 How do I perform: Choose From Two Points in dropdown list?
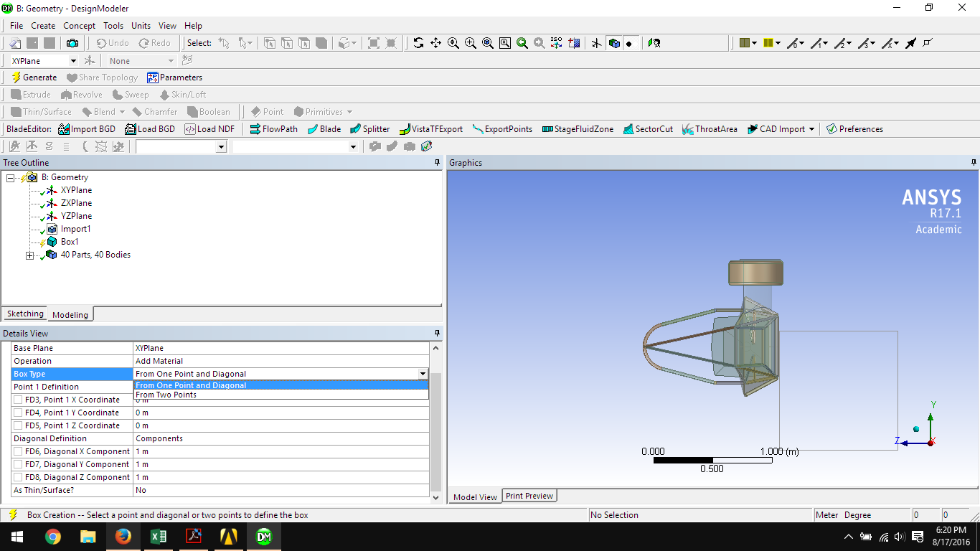point(166,395)
